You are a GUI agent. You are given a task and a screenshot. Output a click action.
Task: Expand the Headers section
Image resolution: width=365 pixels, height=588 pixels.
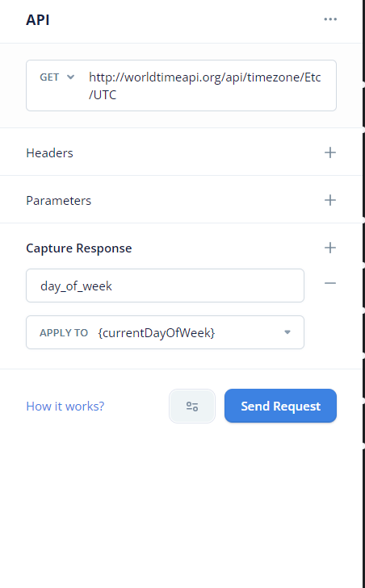(181, 152)
